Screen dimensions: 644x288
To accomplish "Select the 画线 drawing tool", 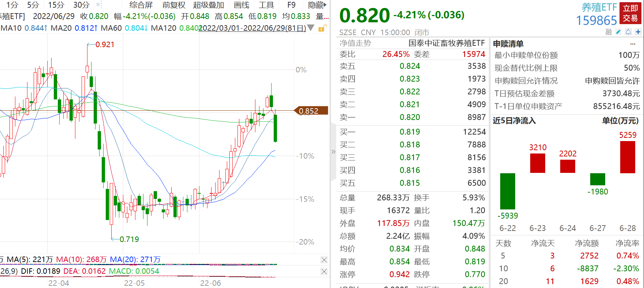I will click(x=241, y=5).
